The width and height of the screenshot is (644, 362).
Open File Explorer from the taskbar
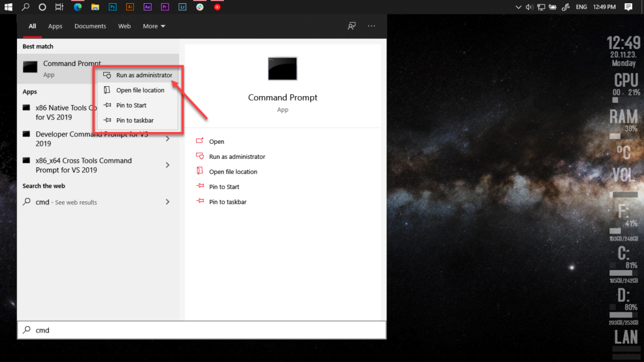click(96, 7)
